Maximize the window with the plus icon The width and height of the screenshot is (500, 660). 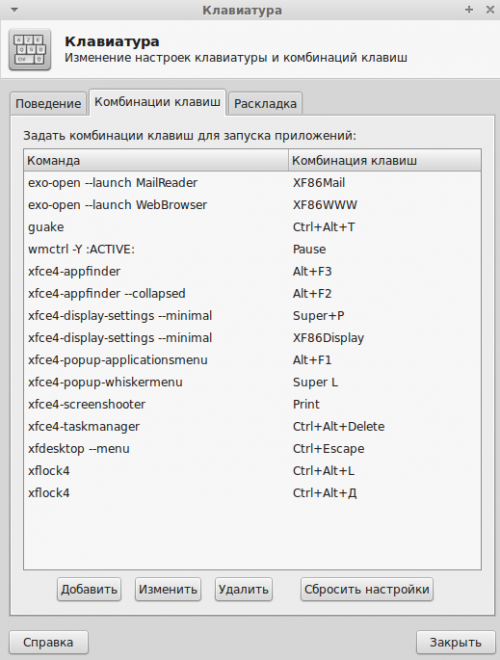click(x=469, y=10)
